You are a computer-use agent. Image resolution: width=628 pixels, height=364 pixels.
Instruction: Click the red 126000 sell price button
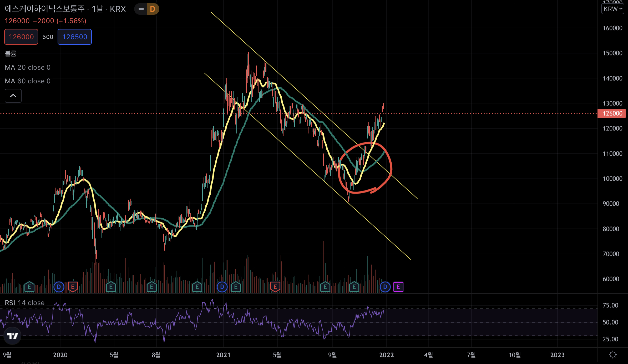point(21,37)
